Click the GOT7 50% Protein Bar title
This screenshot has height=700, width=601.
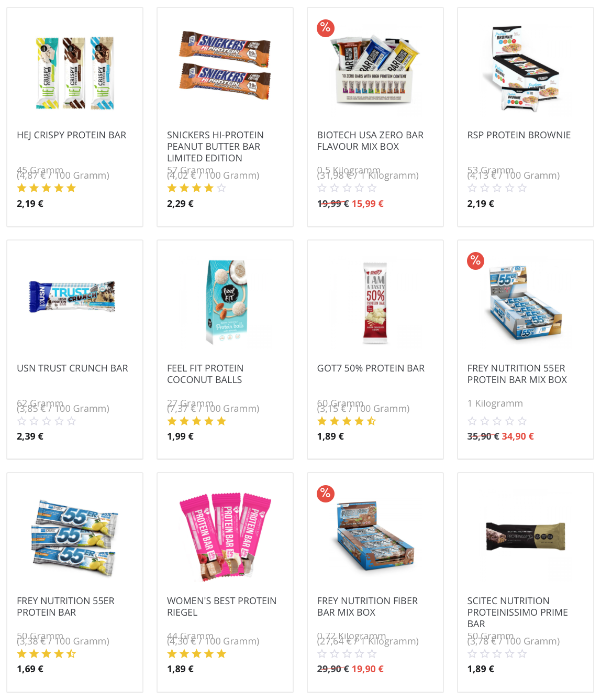pyautogui.click(x=371, y=368)
